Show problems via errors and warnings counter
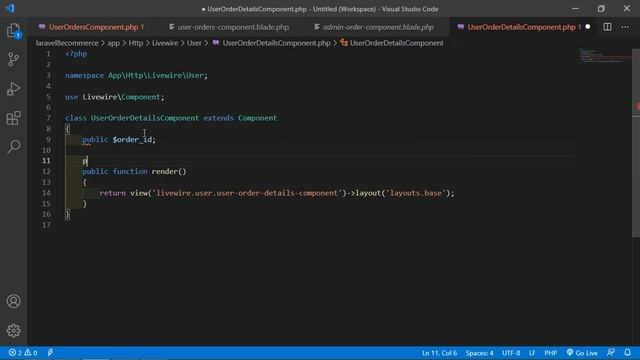The width and height of the screenshot is (640, 360). coord(23,353)
